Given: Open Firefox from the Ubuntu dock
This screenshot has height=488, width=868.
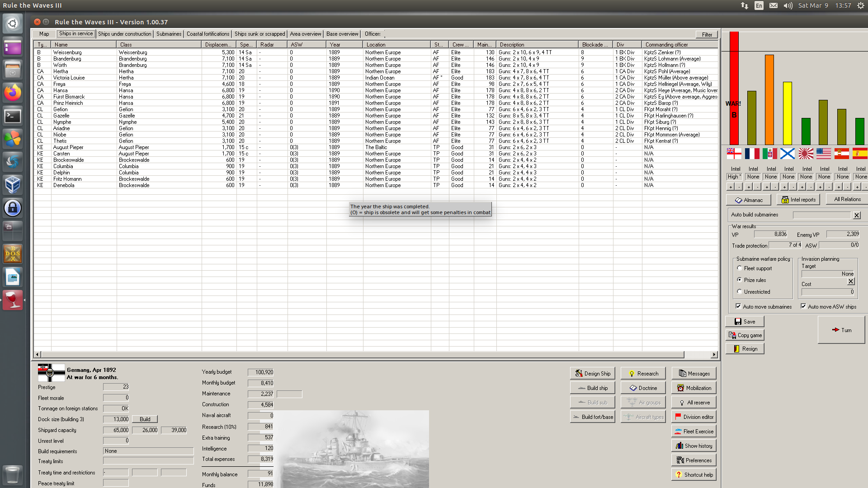Looking at the screenshot, I should pyautogui.click(x=13, y=93).
